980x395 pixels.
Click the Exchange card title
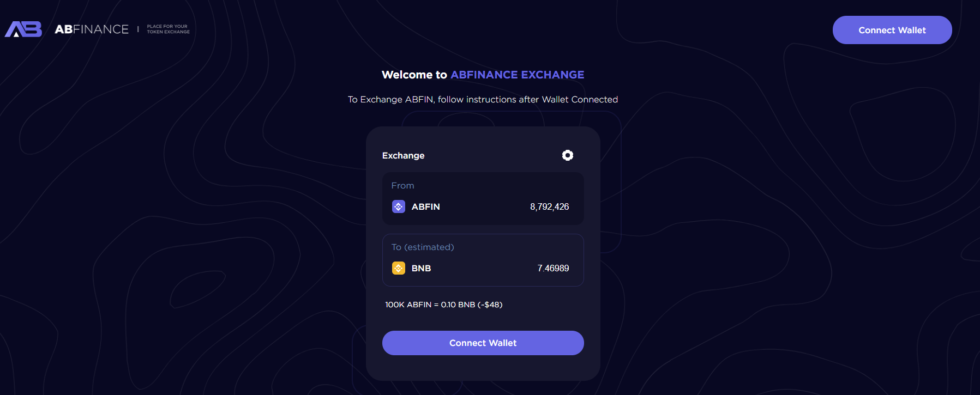click(403, 155)
